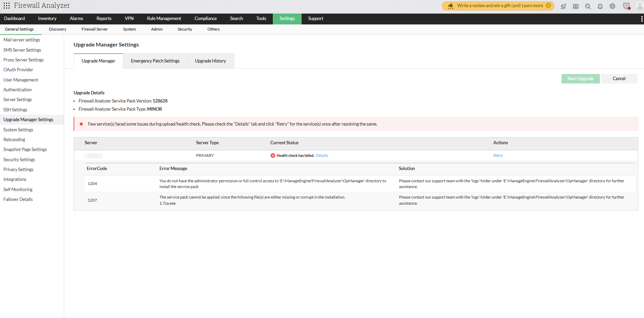This screenshot has width=644, height=318.
Task: Open the vertical three-dot more menu
Action: pos(642,19)
